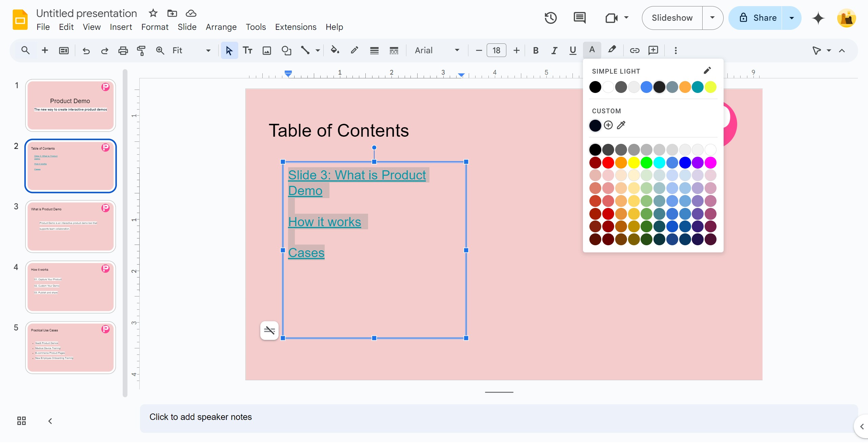Hide the menus with up chevron

coord(842,51)
